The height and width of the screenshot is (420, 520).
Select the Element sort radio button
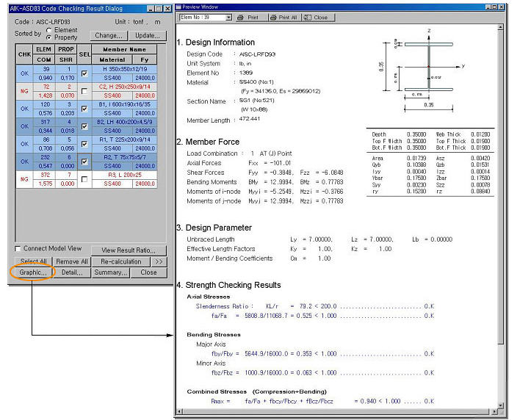(x=49, y=30)
